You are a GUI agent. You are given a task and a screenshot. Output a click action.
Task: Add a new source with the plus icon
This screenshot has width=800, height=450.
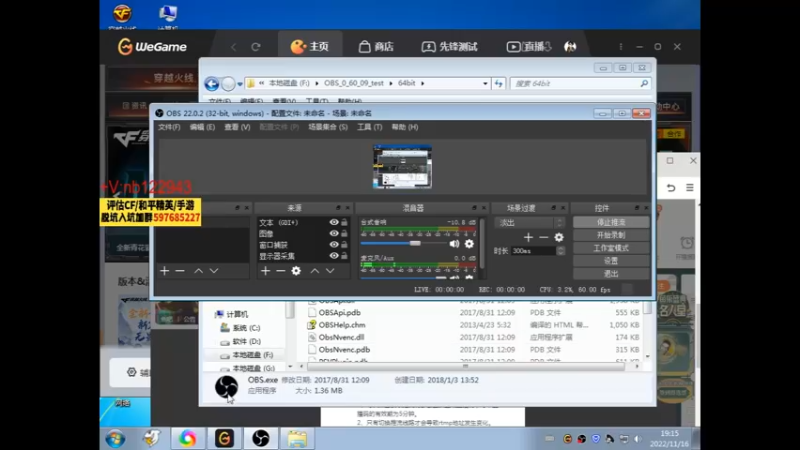click(x=265, y=271)
